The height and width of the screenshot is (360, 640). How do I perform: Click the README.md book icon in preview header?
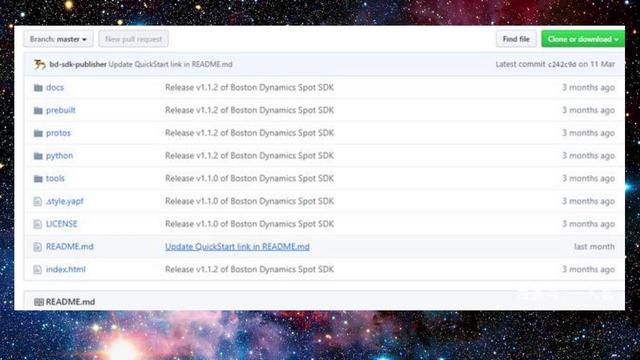(x=39, y=302)
